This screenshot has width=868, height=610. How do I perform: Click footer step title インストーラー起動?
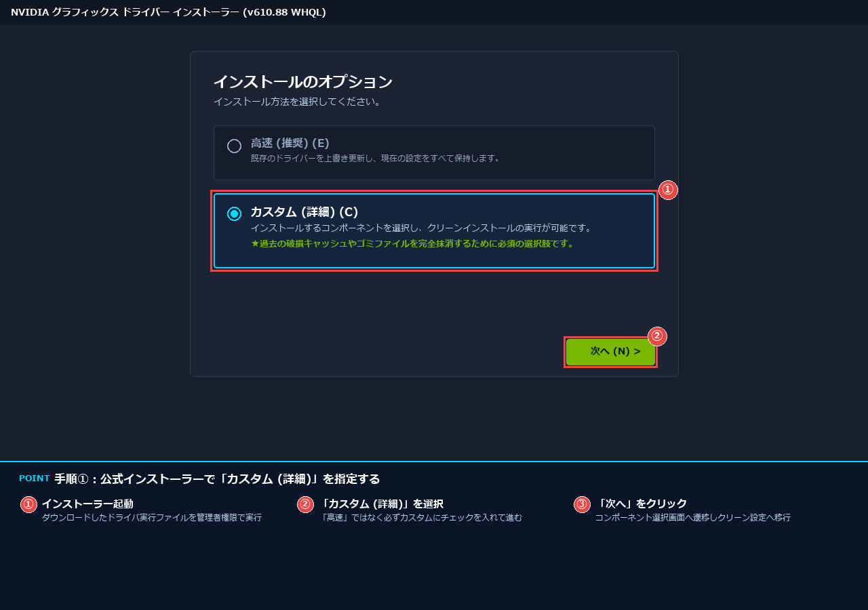pos(87,504)
